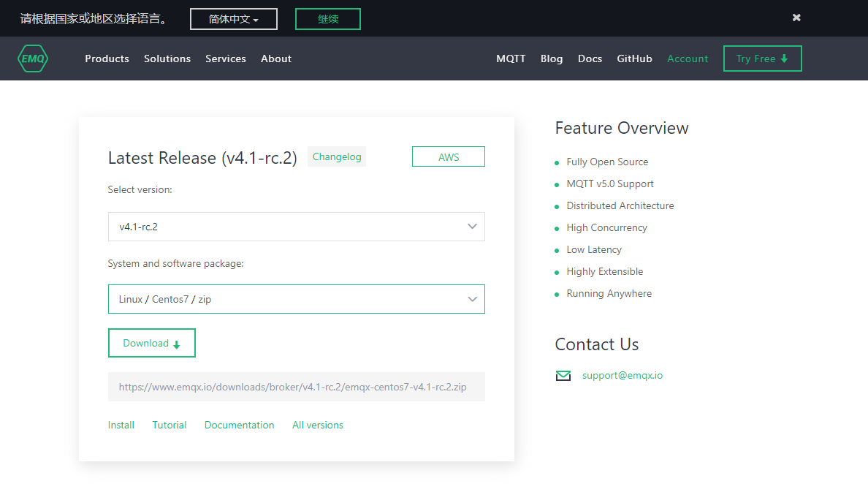The height and width of the screenshot is (484, 868).
Task: Open the 简体中文 language dropdown
Action: tap(234, 19)
